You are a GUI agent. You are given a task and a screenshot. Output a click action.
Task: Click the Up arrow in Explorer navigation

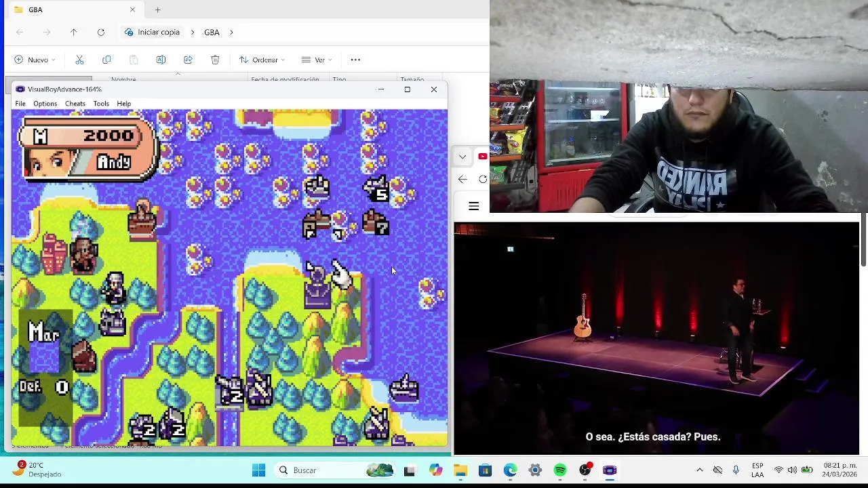pos(73,32)
